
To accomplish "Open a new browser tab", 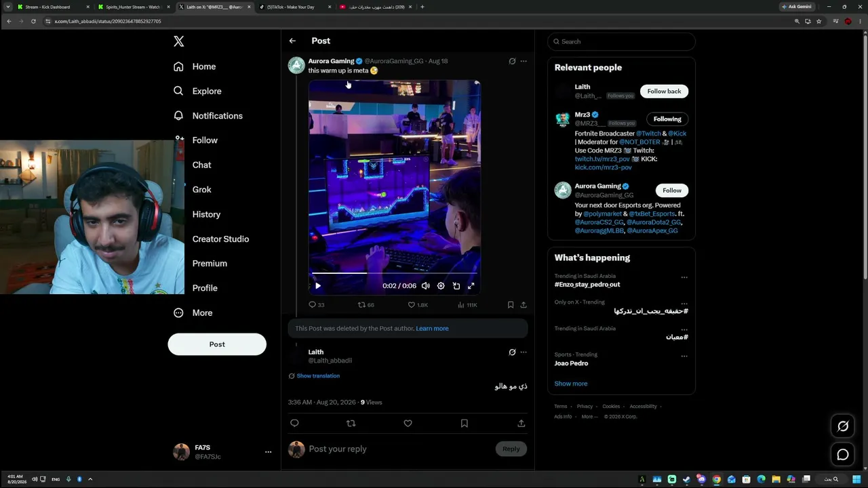I will pos(422,7).
